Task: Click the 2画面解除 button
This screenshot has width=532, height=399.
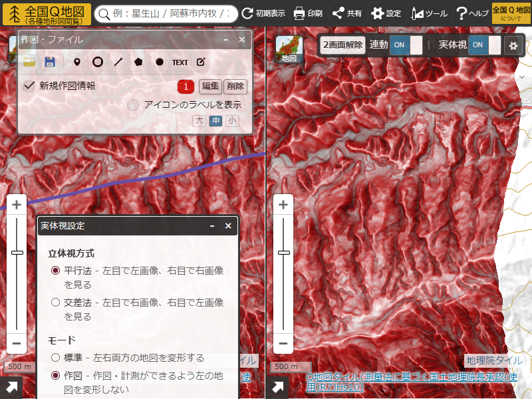Action: click(342, 45)
